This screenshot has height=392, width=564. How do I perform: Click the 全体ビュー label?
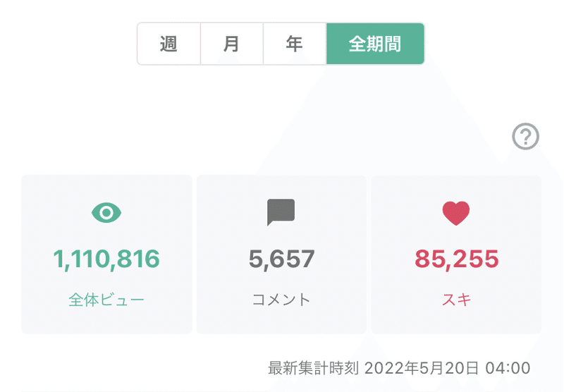point(106,300)
